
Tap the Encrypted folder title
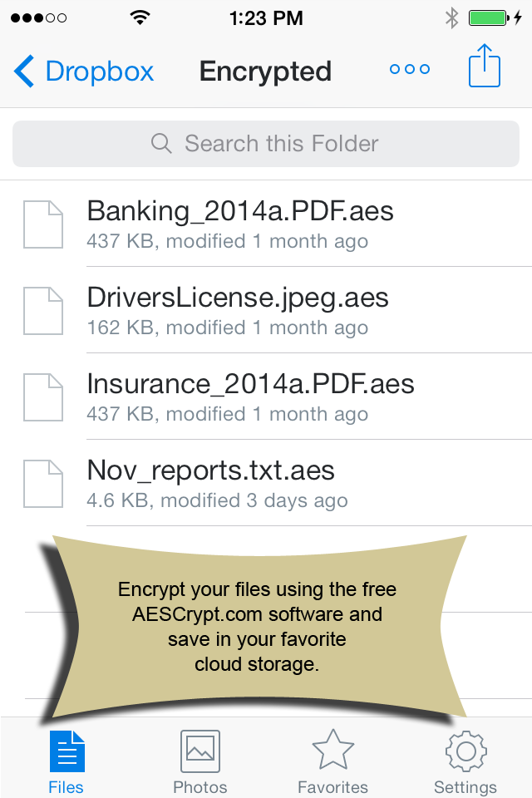pyautogui.click(x=265, y=71)
